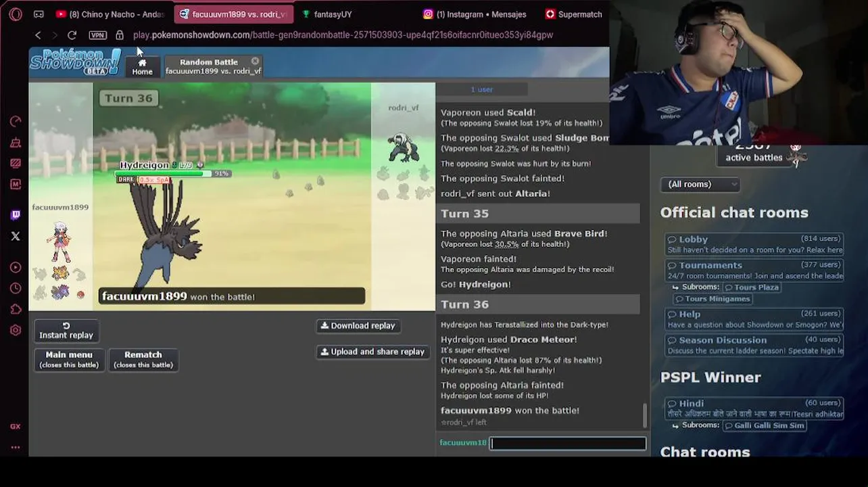Screen dimensions: 868x487
Task: Click Download replay button
Action: [x=358, y=325]
